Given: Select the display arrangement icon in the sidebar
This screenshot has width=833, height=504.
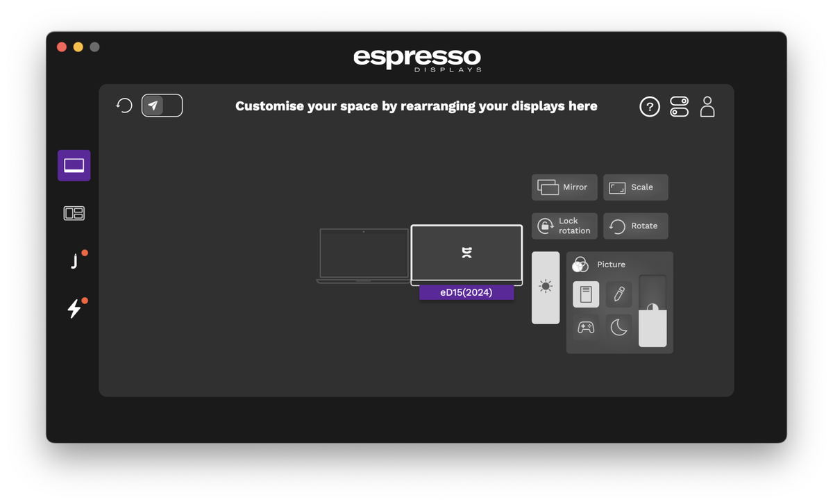Looking at the screenshot, I should point(74,165).
